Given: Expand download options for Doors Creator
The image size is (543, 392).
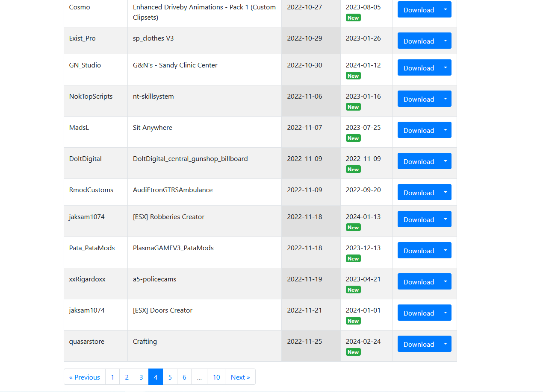Looking at the screenshot, I should click(x=446, y=313).
